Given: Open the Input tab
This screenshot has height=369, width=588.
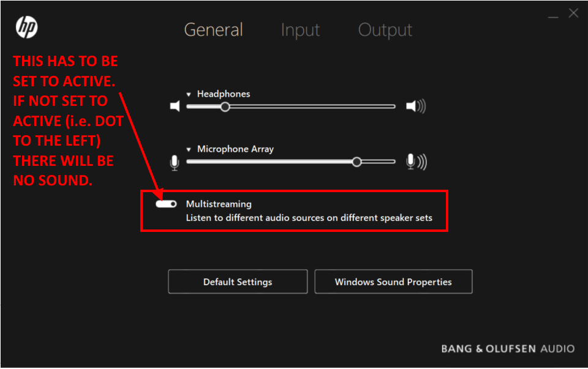Looking at the screenshot, I should (300, 30).
